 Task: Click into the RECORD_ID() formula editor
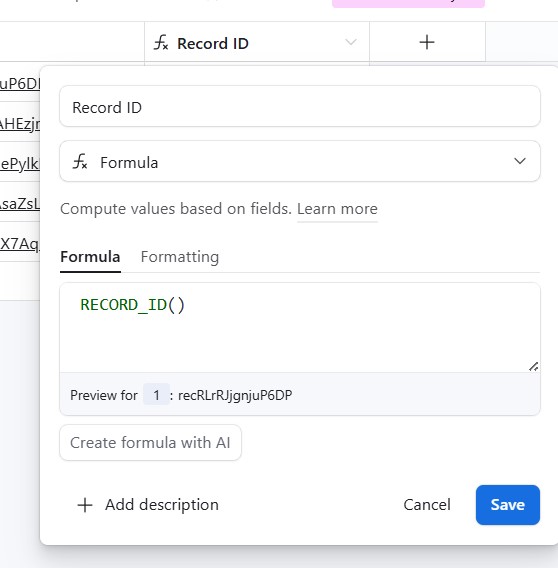(x=300, y=328)
